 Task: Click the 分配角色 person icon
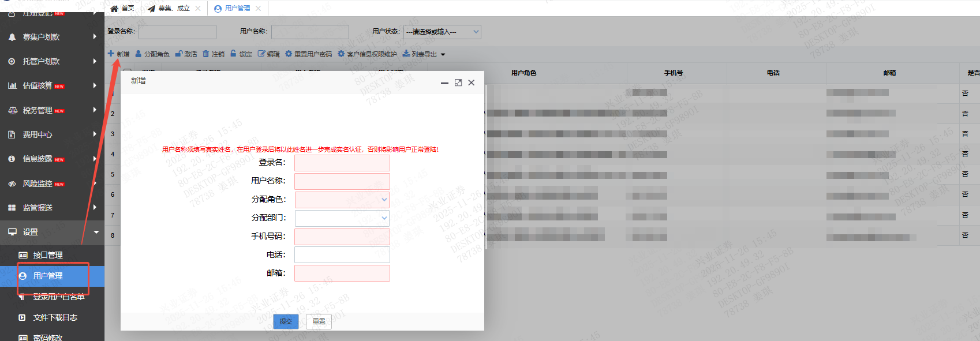pos(139,54)
